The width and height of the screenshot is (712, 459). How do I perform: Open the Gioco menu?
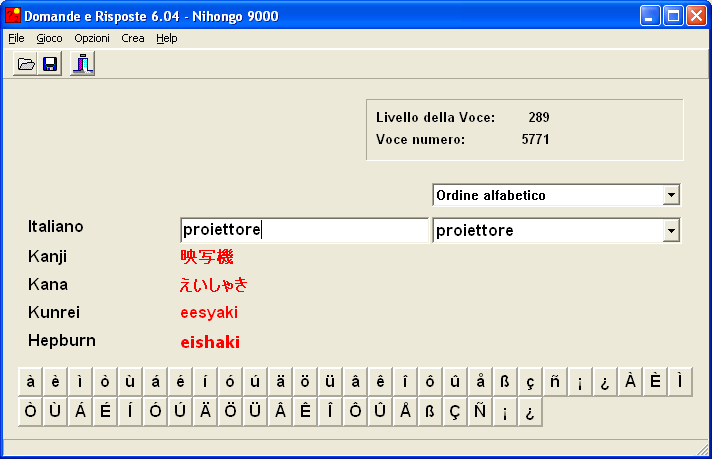(x=49, y=39)
